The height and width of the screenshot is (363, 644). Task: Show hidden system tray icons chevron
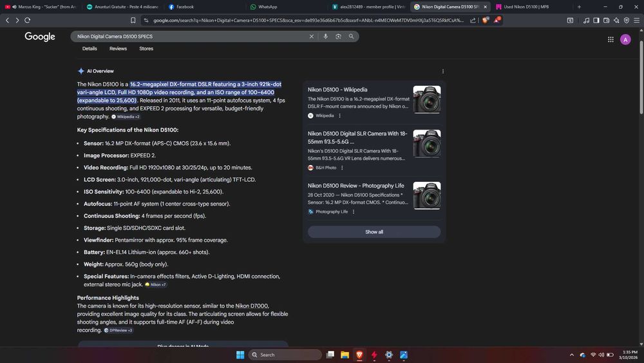click(x=572, y=355)
